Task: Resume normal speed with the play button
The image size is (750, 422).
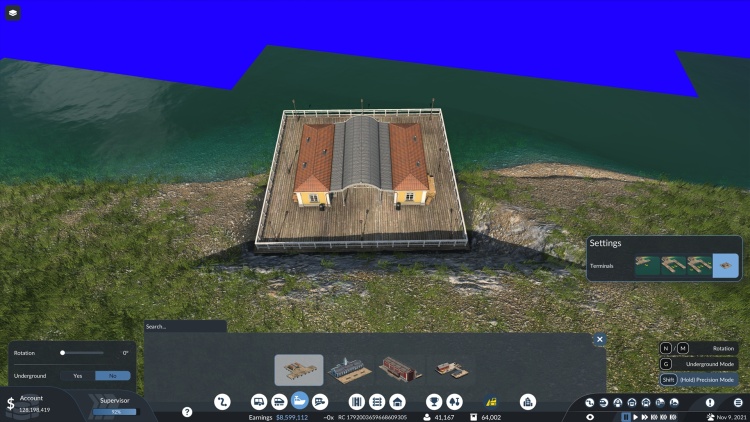Action: point(635,417)
